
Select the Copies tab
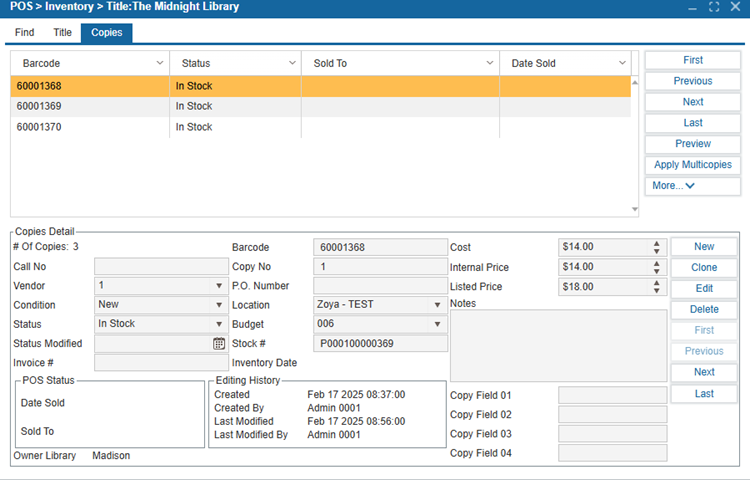tap(107, 33)
